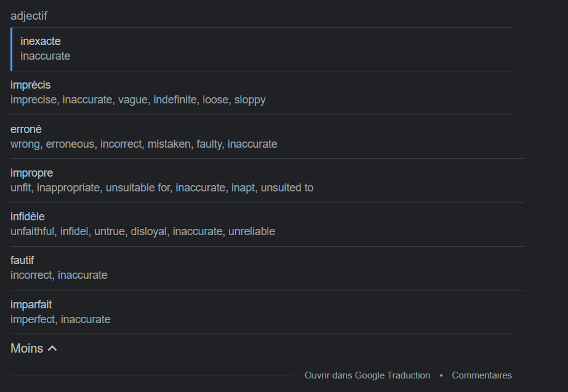Click the word 'imprécis' in the list
The height and width of the screenshot is (392, 568).
(30, 85)
